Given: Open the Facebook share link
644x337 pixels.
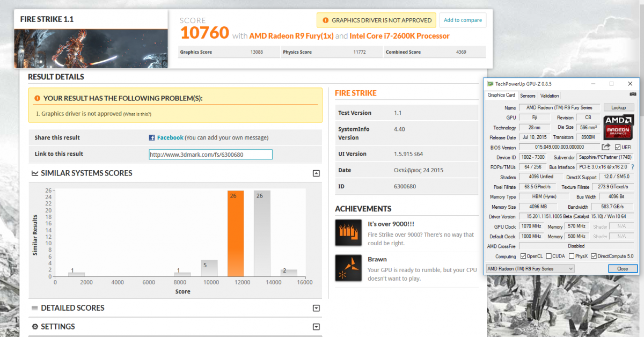Looking at the screenshot, I should coord(170,138).
